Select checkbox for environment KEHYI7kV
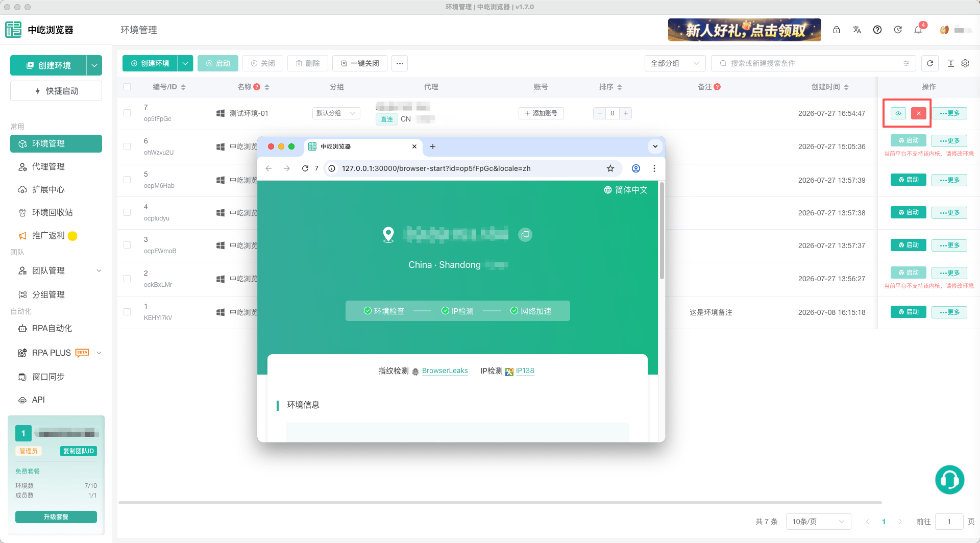Image resolution: width=980 pixels, height=543 pixels. pos(127,312)
